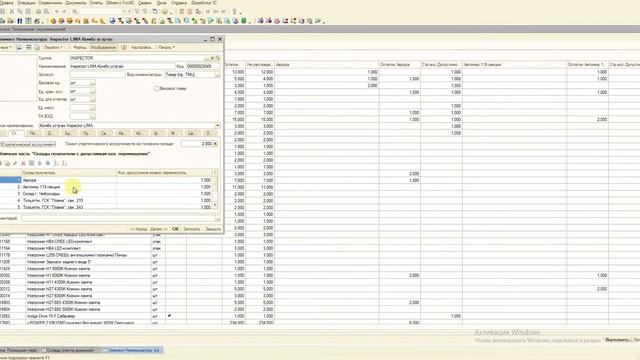Click the strategic assortment limit field 2,000
Screen dimensions: 640x360
pos(197,144)
